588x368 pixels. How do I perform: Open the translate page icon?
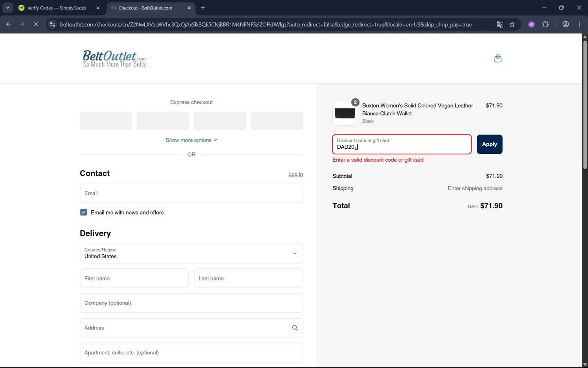pyautogui.click(x=500, y=24)
